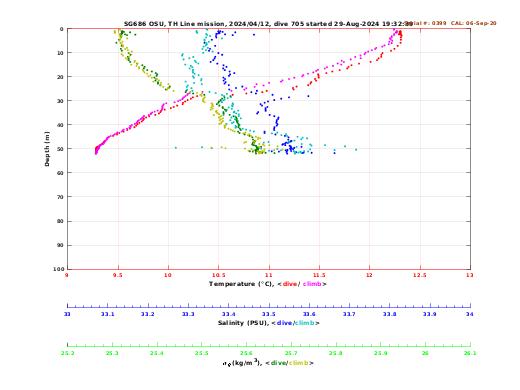520x390 pixels.
Task: Click the 'Depth (m)' vertical axis label
Action: point(47,149)
